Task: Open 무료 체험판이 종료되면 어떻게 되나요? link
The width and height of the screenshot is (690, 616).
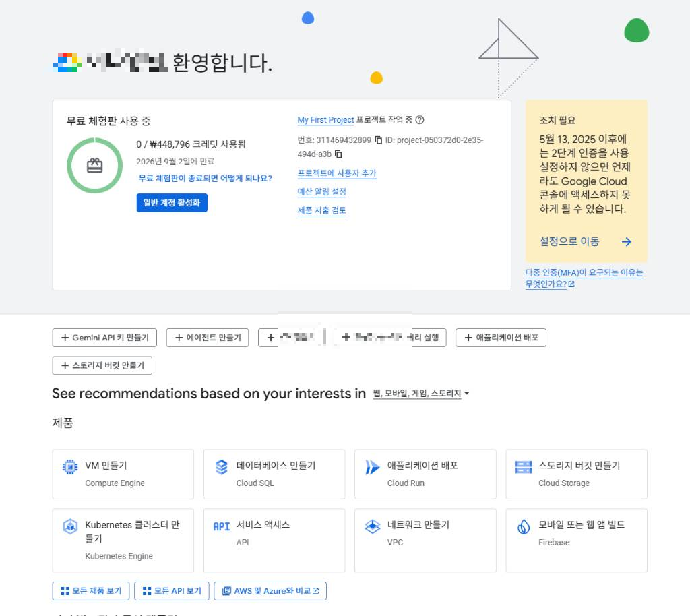Action: (205, 178)
